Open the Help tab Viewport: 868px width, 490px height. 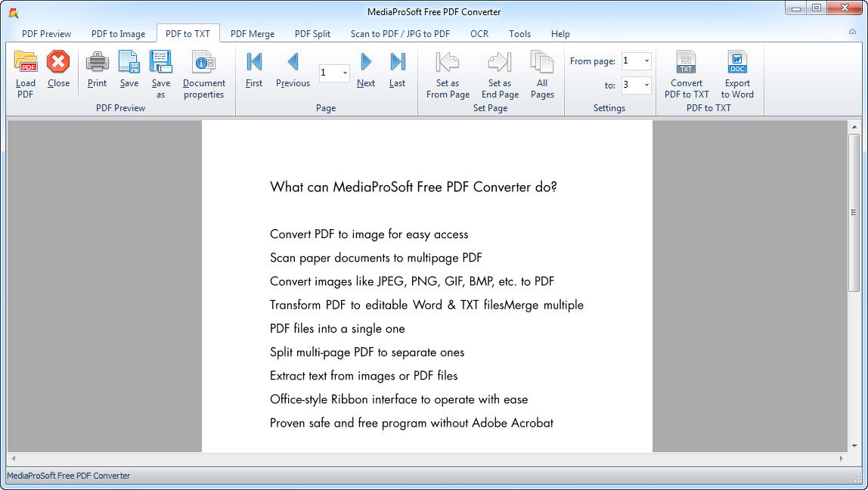[560, 34]
